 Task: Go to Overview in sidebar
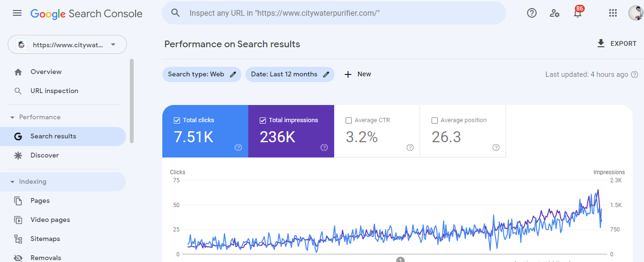46,72
